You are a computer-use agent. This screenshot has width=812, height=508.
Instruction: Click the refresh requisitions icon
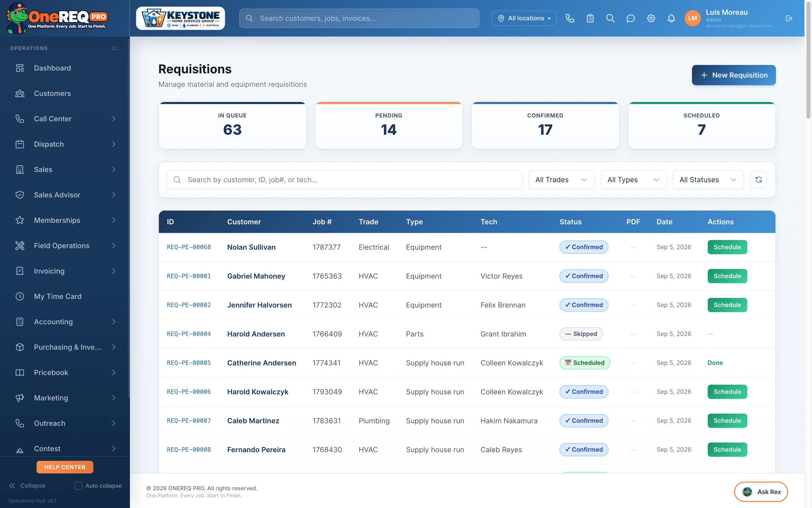[759, 180]
